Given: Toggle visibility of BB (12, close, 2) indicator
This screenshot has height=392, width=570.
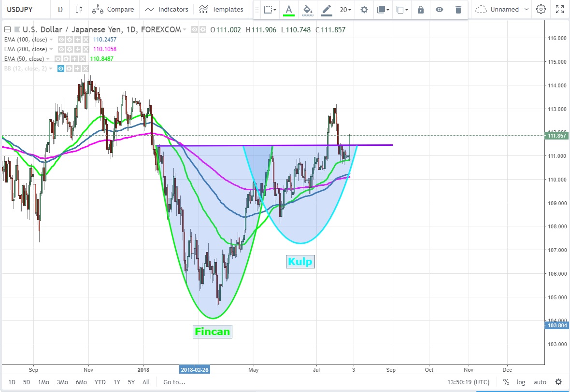Looking at the screenshot, I should (x=61, y=69).
